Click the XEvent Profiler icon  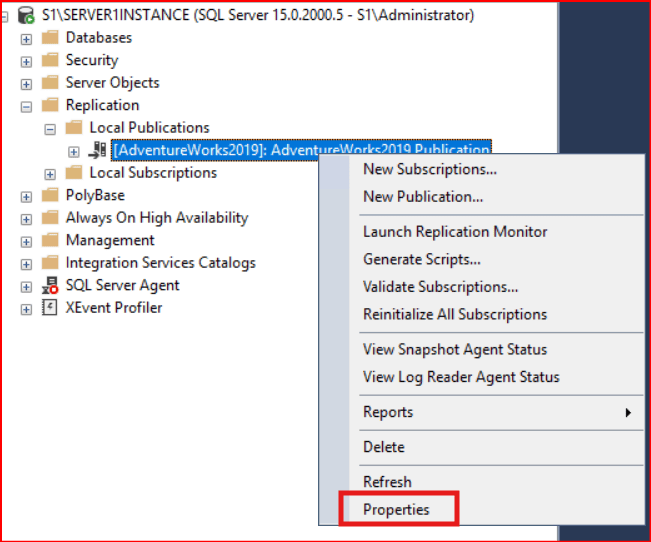(50, 308)
